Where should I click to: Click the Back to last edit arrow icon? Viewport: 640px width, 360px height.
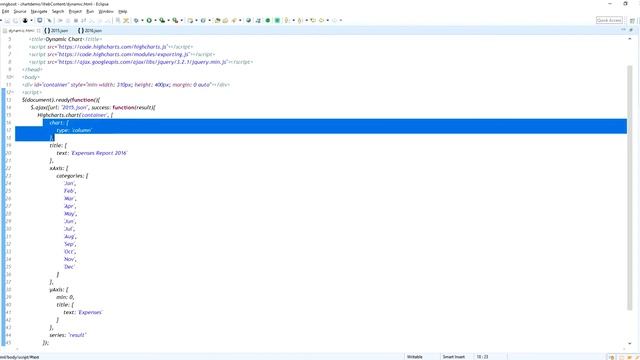[x=313, y=20]
